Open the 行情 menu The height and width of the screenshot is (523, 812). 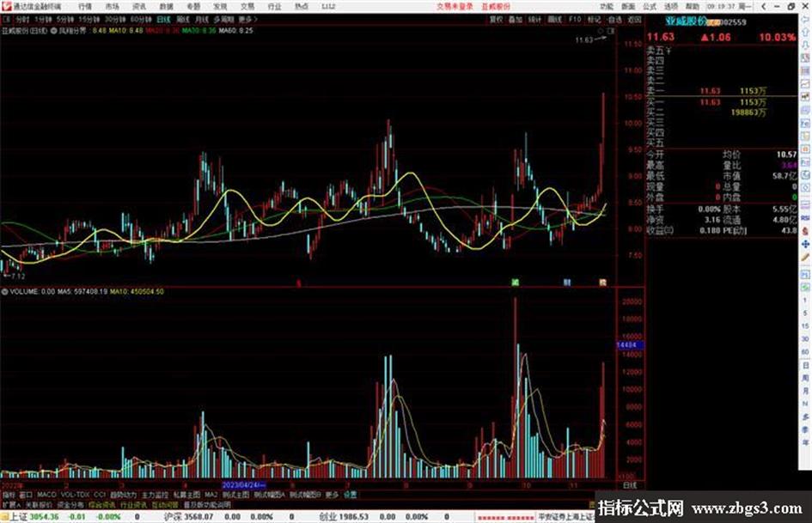85,7
